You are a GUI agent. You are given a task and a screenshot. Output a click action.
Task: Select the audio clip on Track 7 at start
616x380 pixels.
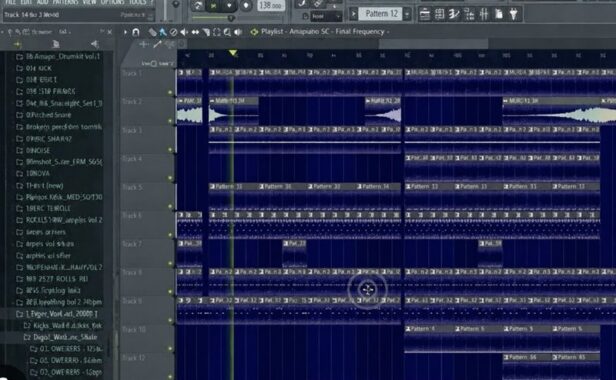(x=189, y=254)
